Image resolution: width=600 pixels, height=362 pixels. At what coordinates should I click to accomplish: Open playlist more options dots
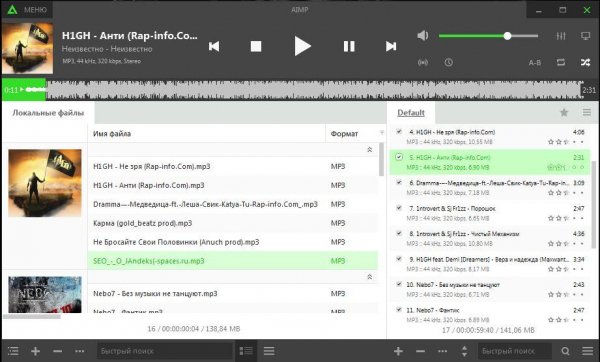point(442,351)
